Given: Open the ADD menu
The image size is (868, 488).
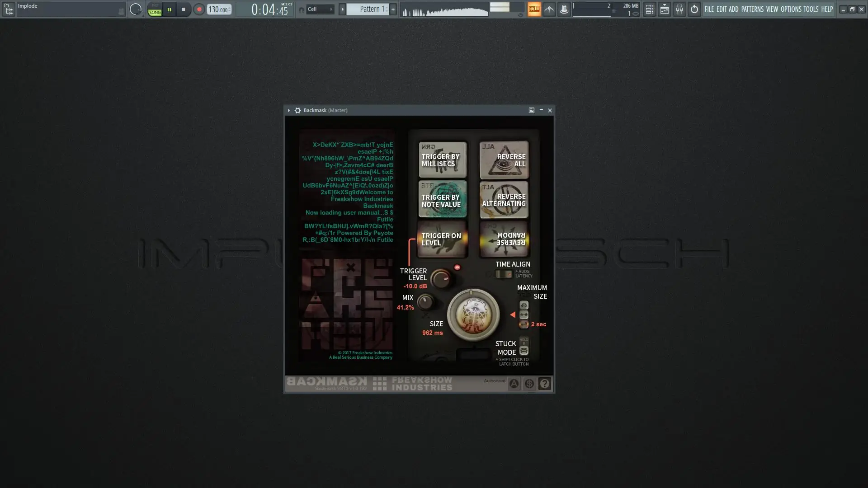Looking at the screenshot, I should pos(733,9).
